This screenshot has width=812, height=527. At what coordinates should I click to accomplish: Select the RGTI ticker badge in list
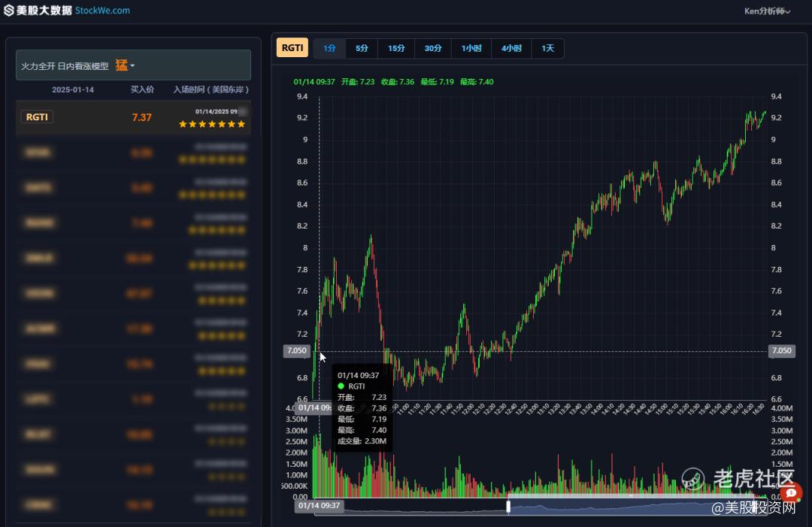tap(37, 117)
